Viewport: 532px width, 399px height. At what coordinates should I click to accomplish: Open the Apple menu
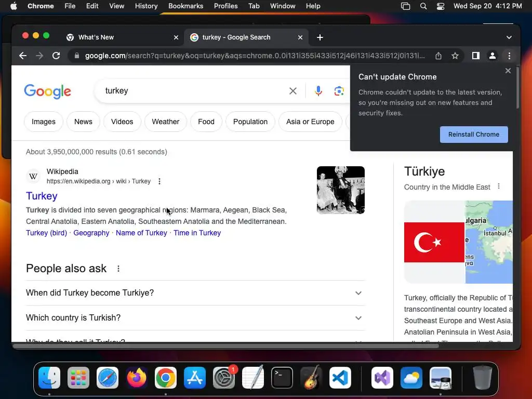[14, 6]
